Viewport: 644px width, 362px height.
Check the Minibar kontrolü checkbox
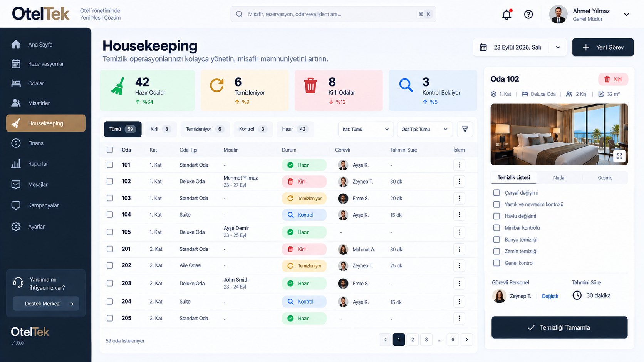point(497,228)
